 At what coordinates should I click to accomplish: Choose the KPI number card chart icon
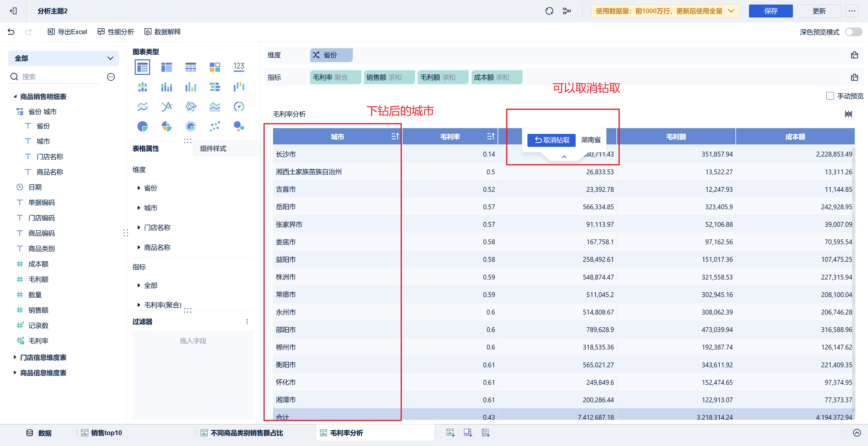point(239,67)
